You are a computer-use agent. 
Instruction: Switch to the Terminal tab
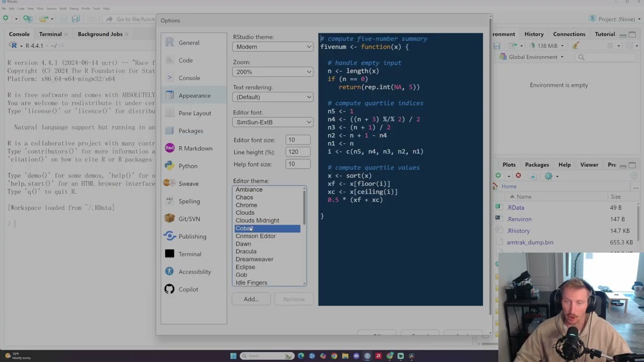coord(50,34)
